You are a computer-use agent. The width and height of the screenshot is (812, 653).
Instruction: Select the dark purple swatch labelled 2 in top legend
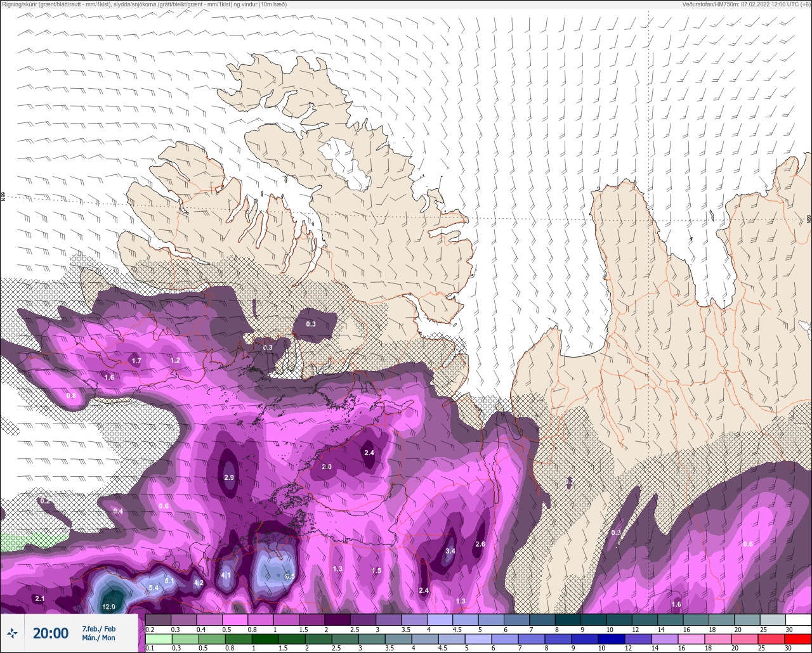pos(337,619)
